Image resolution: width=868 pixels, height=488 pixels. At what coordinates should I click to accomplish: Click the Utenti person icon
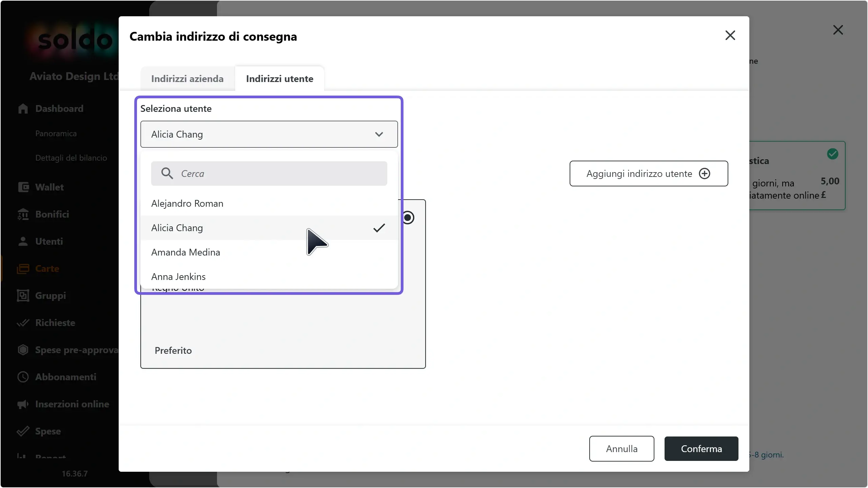pyautogui.click(x=23, y=241)
